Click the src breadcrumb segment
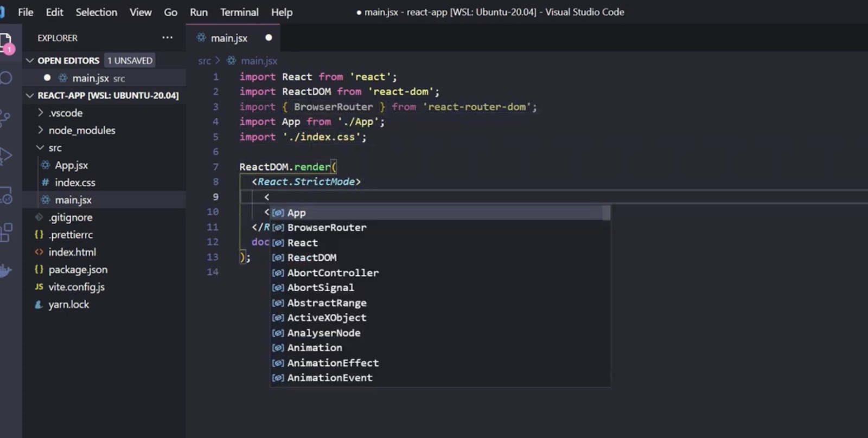Viewport: 868px width, 438px height. tap(205, 61)
